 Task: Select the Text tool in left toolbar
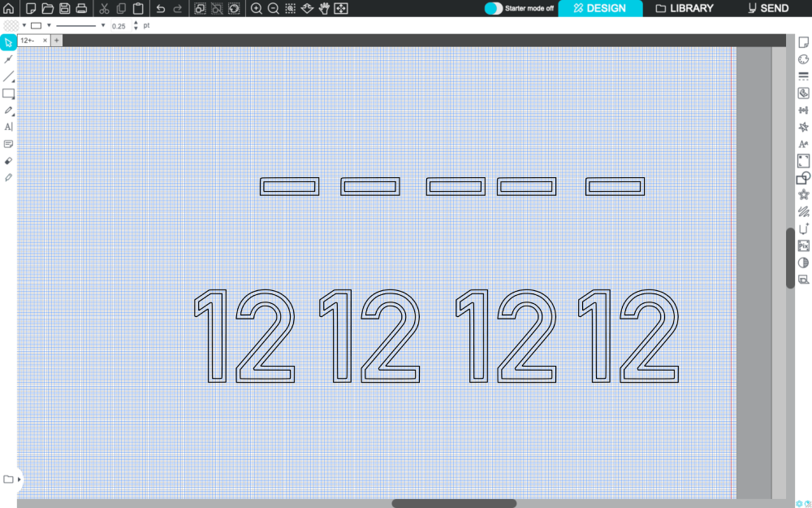click(9, 127)
